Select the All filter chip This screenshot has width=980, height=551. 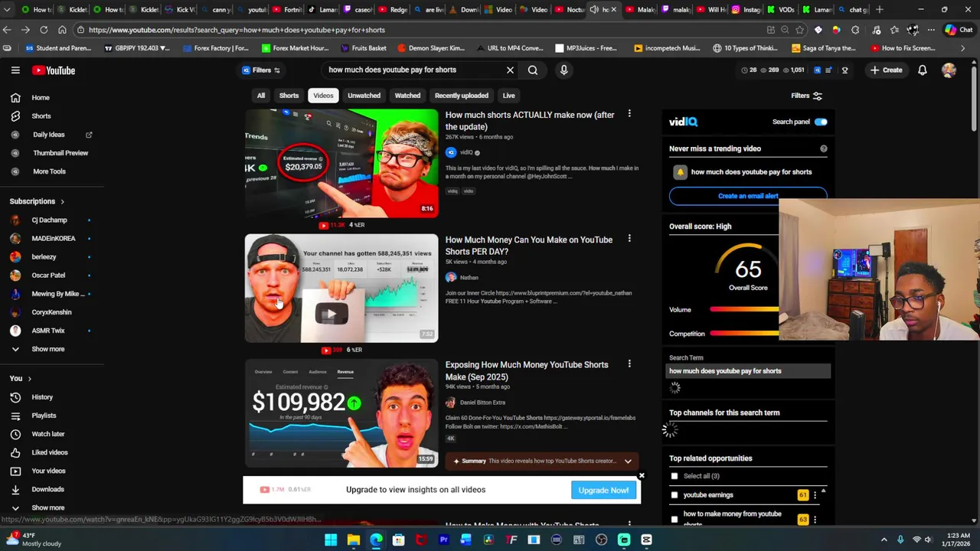[x=261, y=96]
